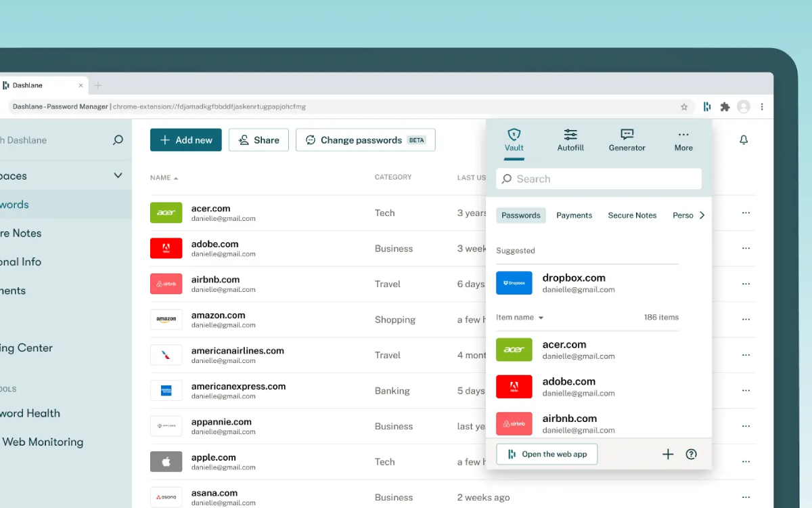The width and height of the screenshot is (812, 508).
Task: Click the popup Search field
Action: pyautogui.click(x=599, y=179)
